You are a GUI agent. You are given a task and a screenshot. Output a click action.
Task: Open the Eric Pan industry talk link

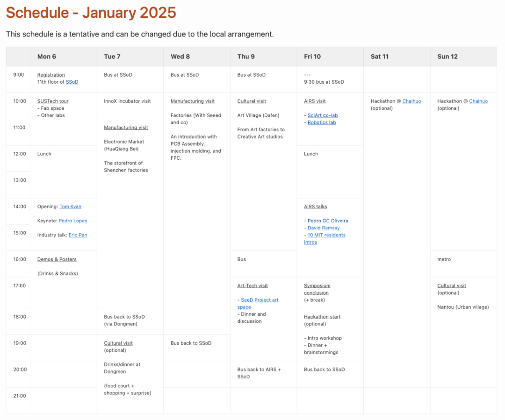point(78,235)
